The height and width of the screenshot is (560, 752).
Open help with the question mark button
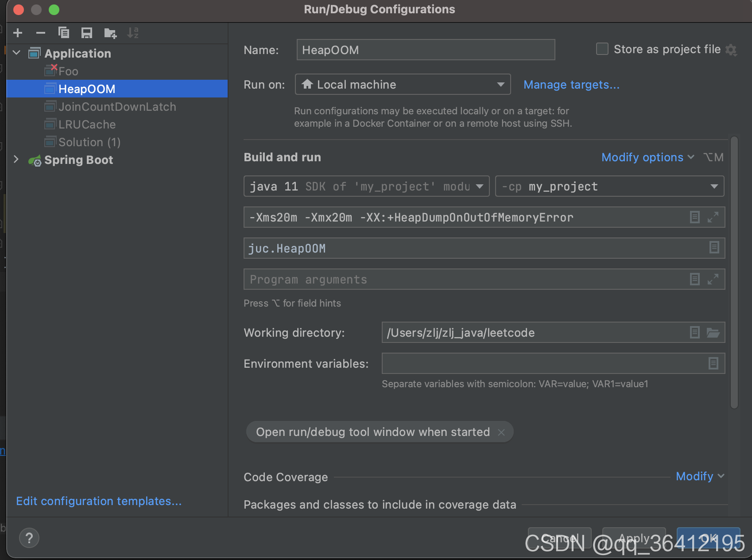pos(29,538)
